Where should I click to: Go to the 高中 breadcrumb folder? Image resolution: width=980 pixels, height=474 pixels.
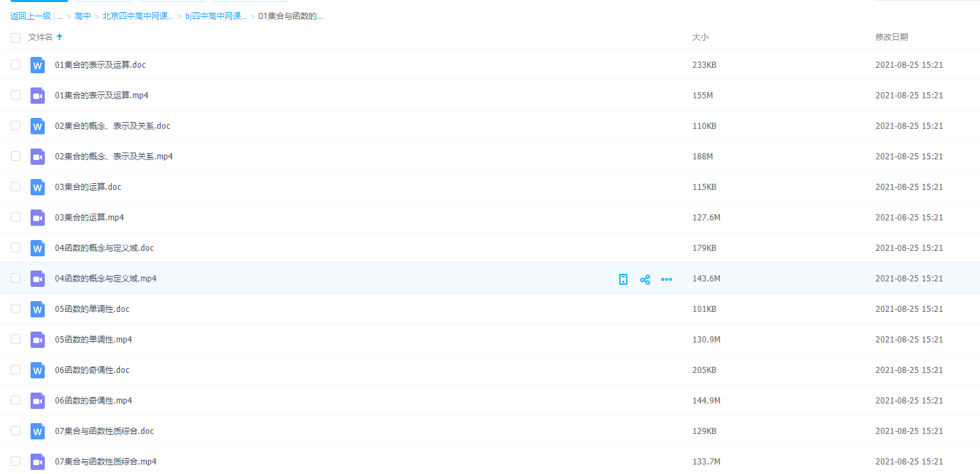click(x=83, y=16)
